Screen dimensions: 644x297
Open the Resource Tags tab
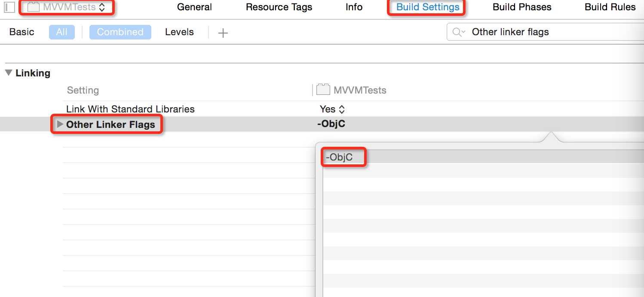279,7
